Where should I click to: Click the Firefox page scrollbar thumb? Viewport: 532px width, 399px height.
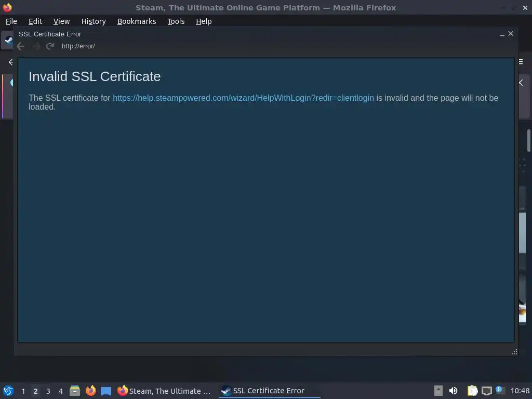[528, 140]
